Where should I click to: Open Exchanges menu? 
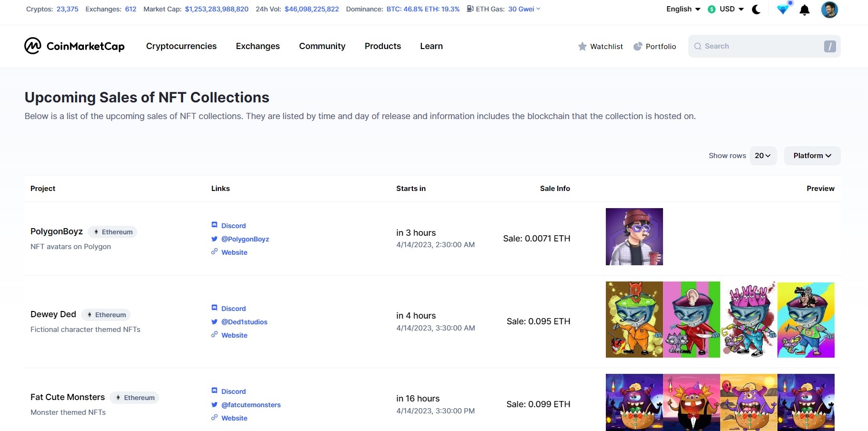(x=258, y=46)
